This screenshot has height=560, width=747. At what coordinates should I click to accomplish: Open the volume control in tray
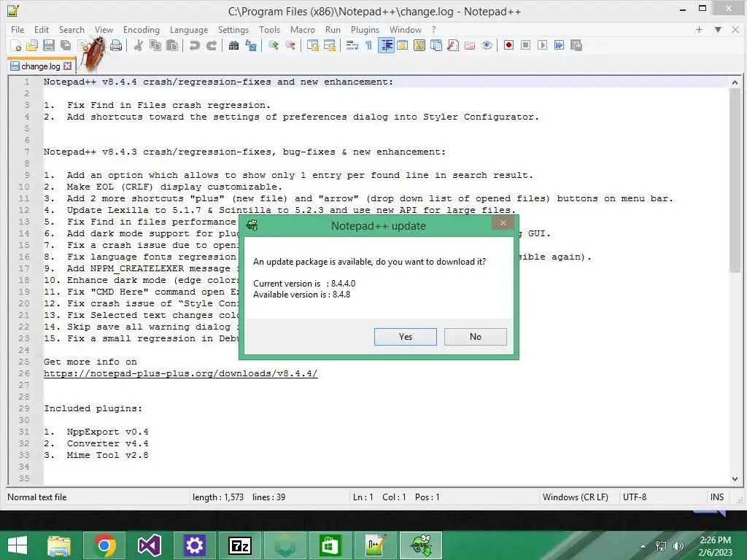tap(678, 546)
